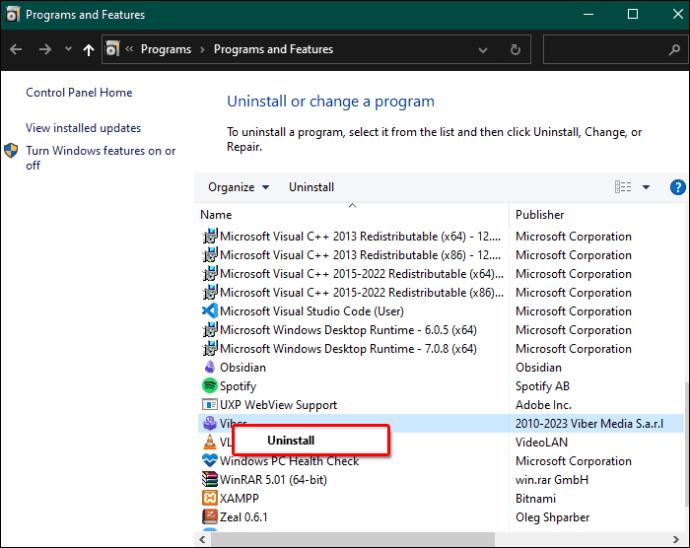Click the horizontal scrollbar thumb
Viewport: 690px width, 548px height.
(353, 539)
